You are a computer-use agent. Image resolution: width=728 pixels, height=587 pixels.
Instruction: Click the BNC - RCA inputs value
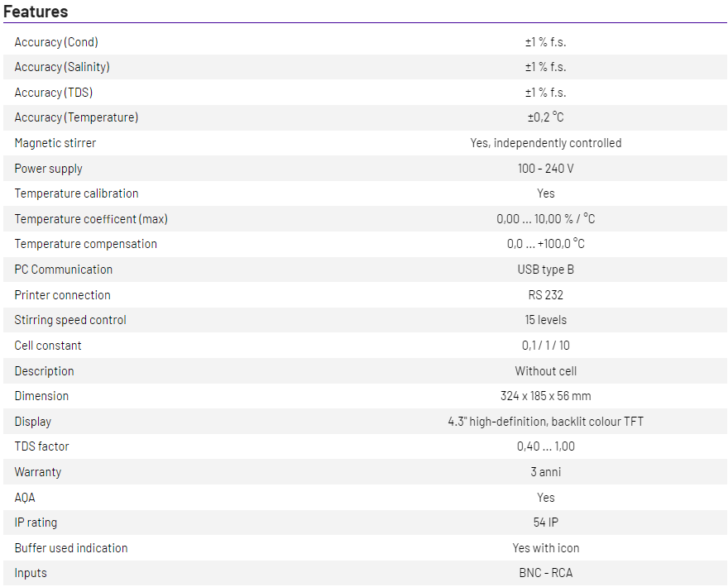pyautogui.click(x=545, y=573)
